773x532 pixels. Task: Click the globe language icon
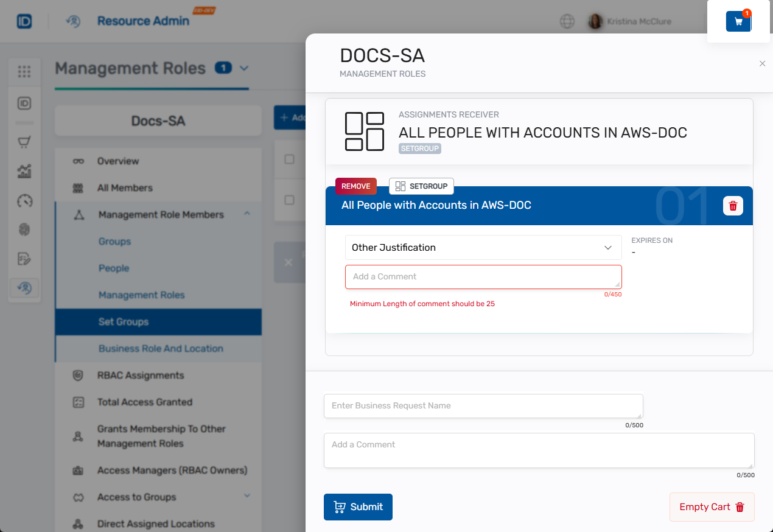click(567, 22)
